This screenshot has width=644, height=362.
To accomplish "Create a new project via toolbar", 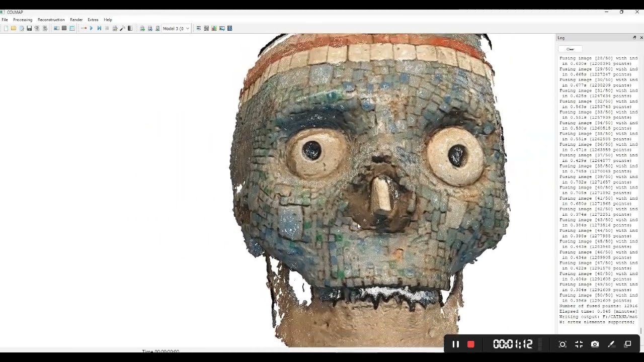I will pyautogui.click(x=6, y=29).
